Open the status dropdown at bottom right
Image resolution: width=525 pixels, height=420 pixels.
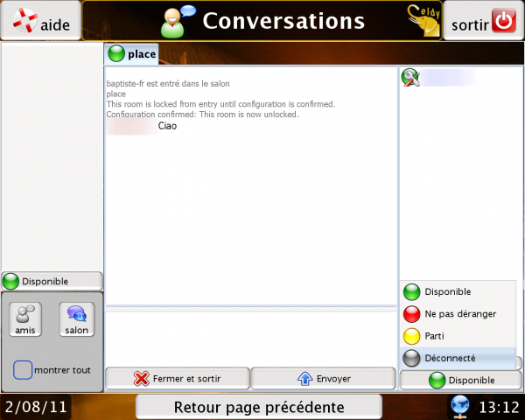pyautogui.click(x=460, y=380)
